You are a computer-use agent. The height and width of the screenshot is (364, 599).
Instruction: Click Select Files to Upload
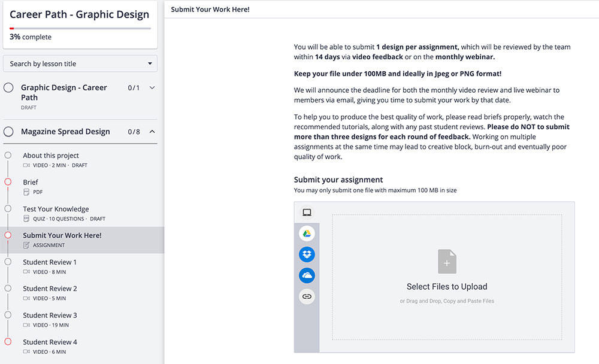(447, 287)
